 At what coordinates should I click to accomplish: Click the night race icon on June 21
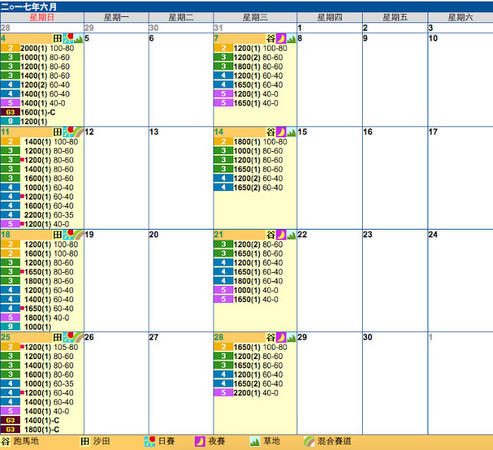pos(281,235)
